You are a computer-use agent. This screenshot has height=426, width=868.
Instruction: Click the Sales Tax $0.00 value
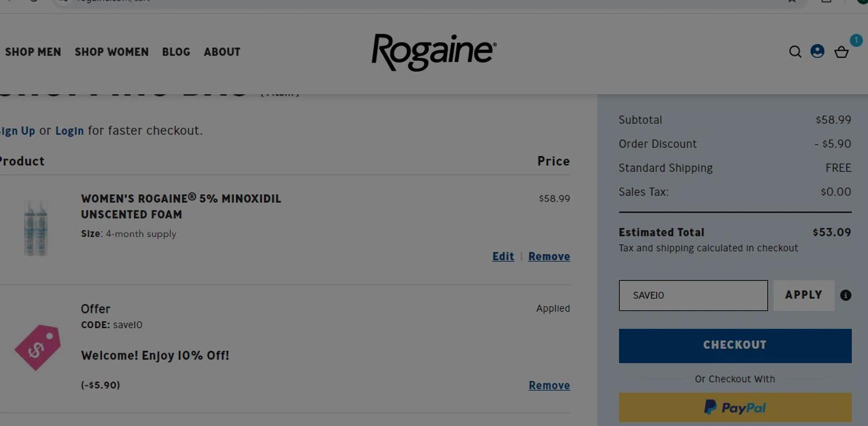pos(836,192)
